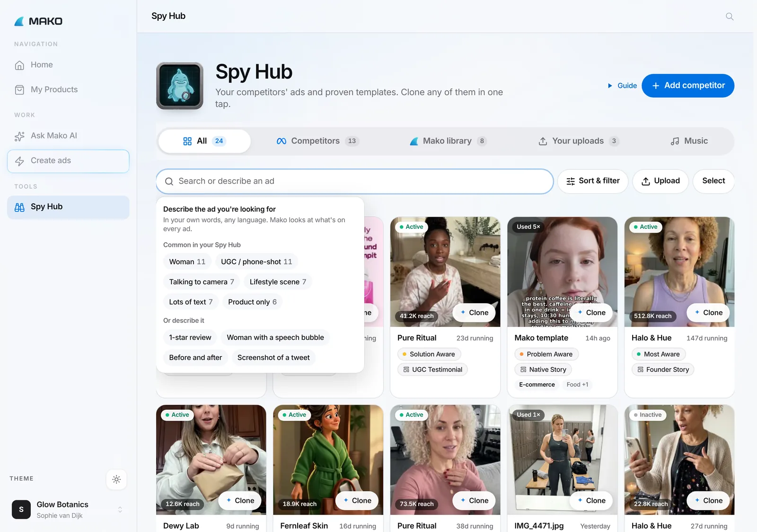Viewport: 757px width, 532px height.
Task: Choose the Product only chip
Action: [x=252, y=302]
